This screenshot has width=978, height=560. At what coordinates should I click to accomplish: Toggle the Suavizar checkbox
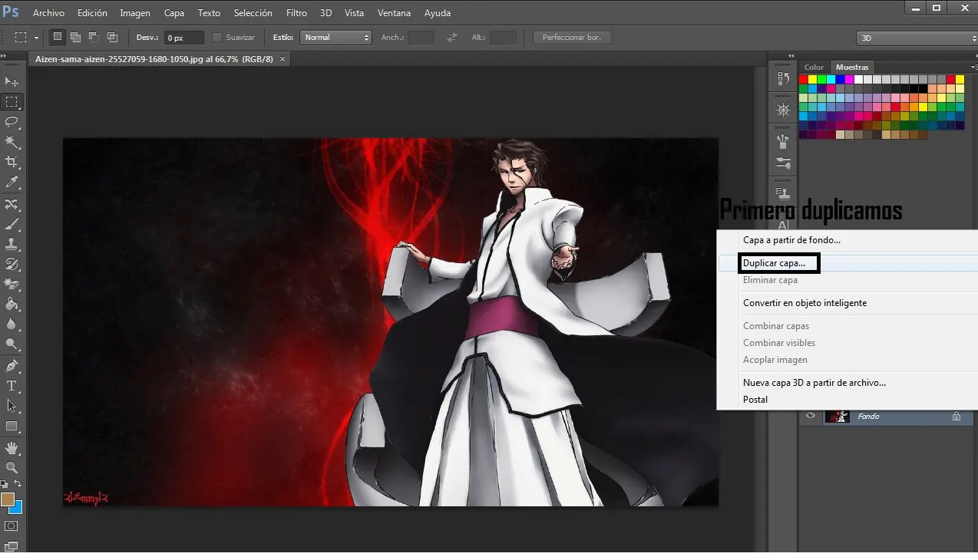pos(216,37)
